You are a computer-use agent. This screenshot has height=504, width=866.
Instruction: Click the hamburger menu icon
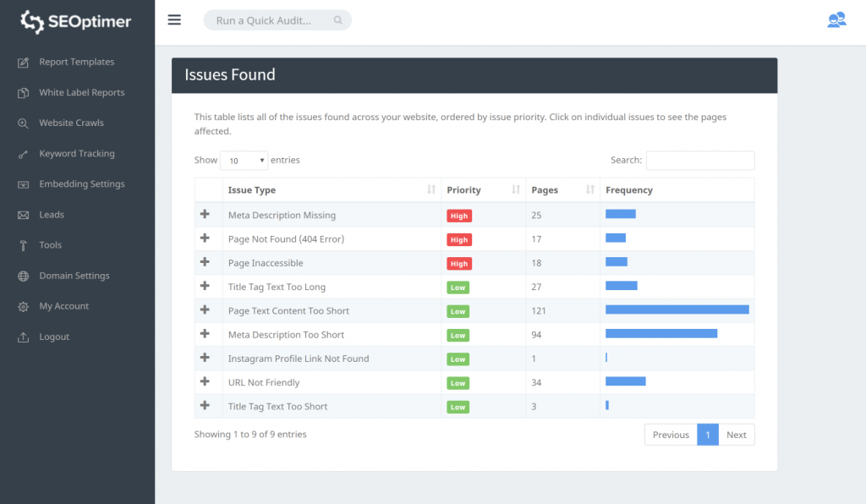click(x=174, y=20)
